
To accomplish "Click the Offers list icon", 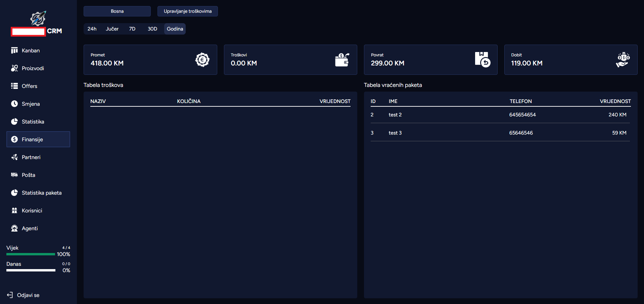I will click(14, 86).
